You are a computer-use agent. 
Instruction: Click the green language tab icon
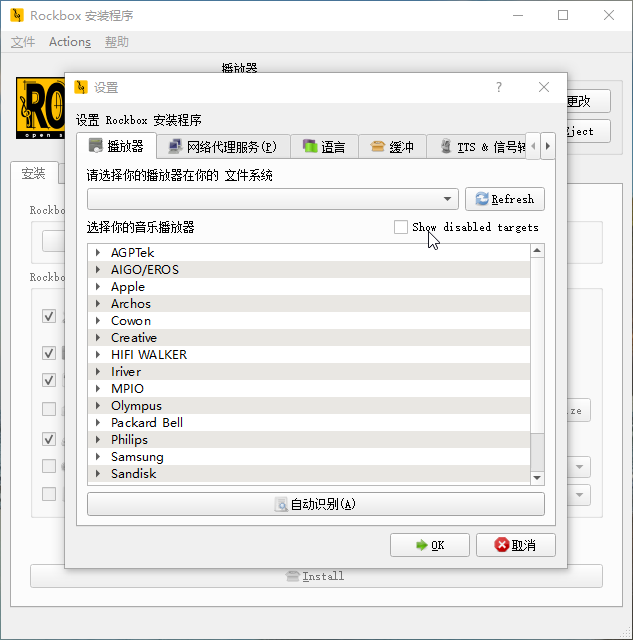310,146
